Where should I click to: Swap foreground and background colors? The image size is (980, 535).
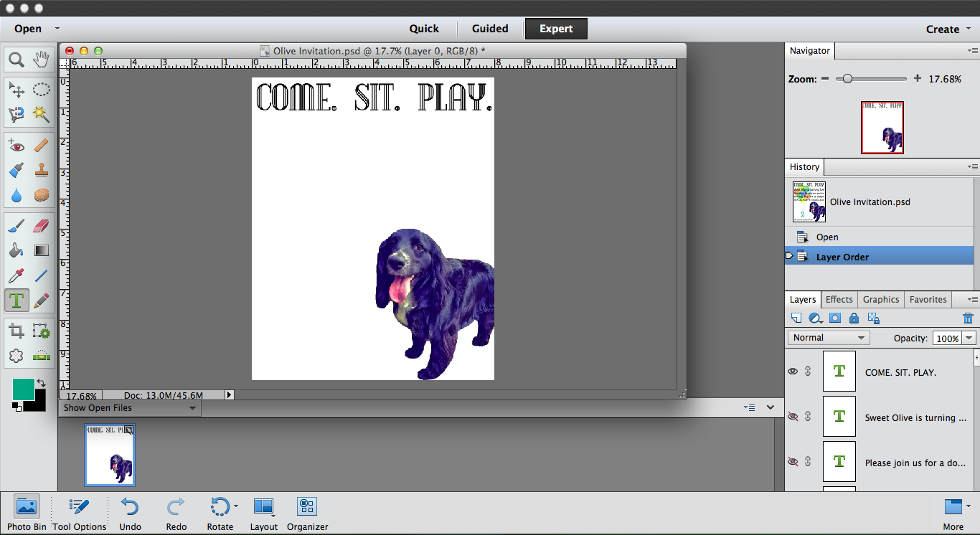point(42,383)
